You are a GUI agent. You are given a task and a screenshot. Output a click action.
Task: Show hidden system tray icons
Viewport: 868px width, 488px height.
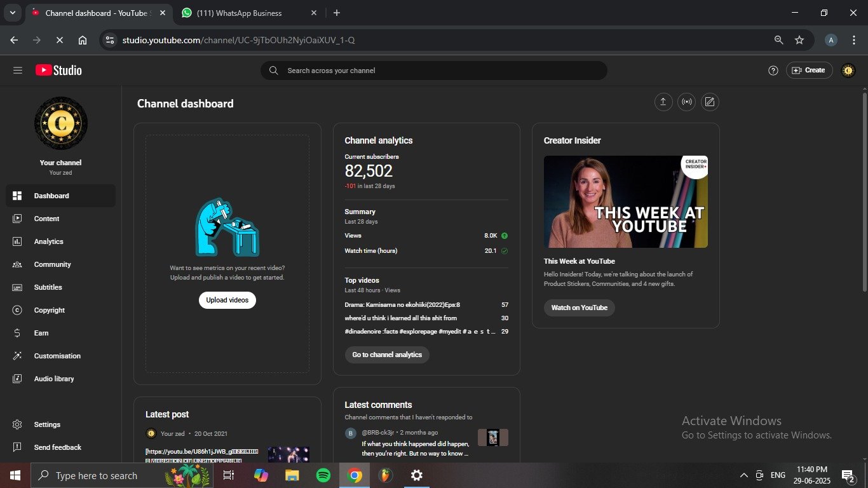(x=743, y=475)
